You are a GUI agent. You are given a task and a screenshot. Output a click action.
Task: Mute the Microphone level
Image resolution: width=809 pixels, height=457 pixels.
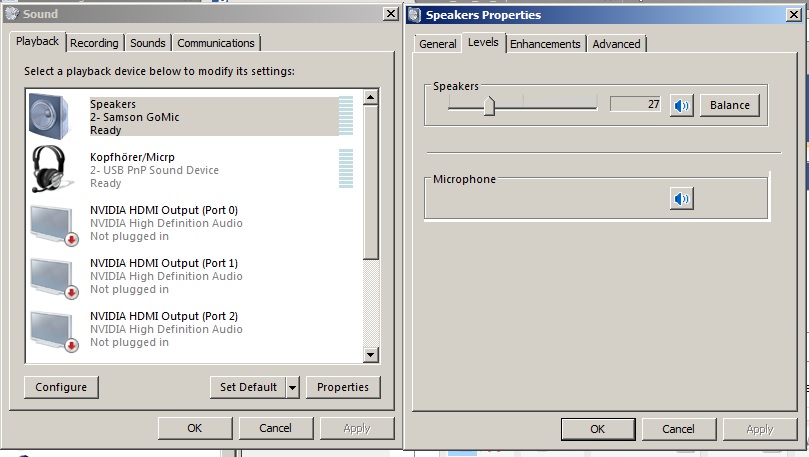tap(681, 199)
